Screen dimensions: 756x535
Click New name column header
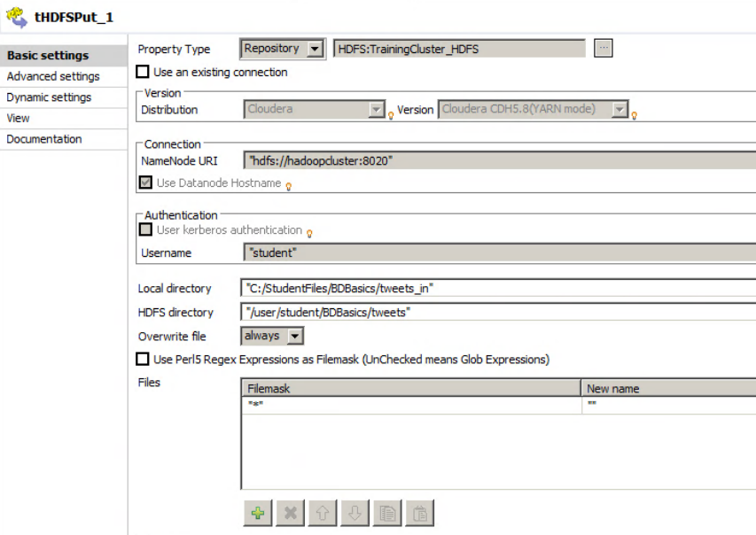(669, 389)
